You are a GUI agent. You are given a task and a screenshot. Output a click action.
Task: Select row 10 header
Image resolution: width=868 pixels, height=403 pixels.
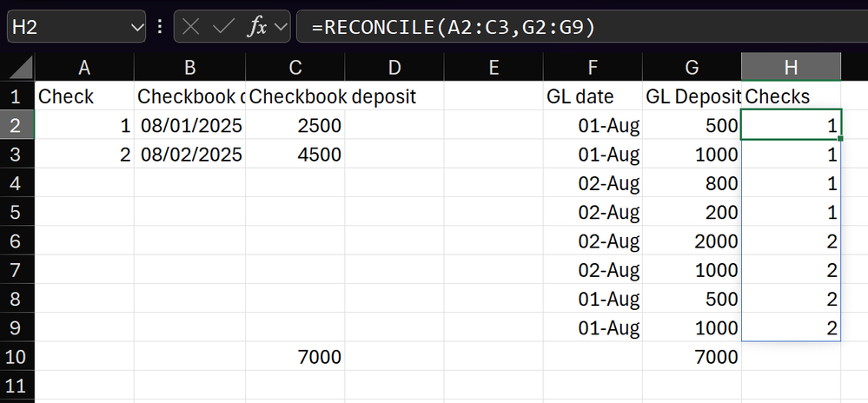[x=17, y=356]
